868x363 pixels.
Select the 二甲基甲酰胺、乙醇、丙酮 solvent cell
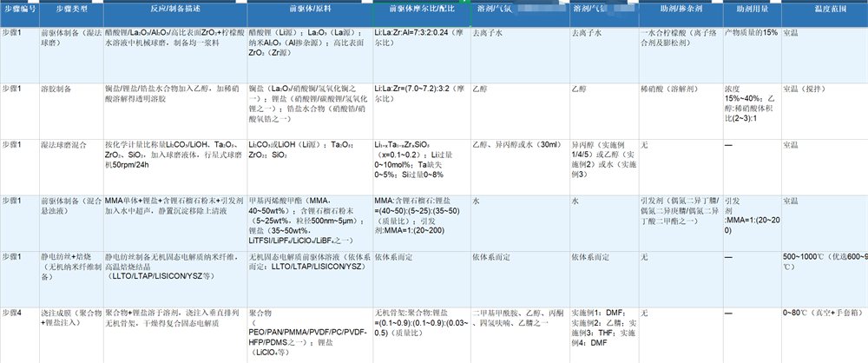point(520,334)
